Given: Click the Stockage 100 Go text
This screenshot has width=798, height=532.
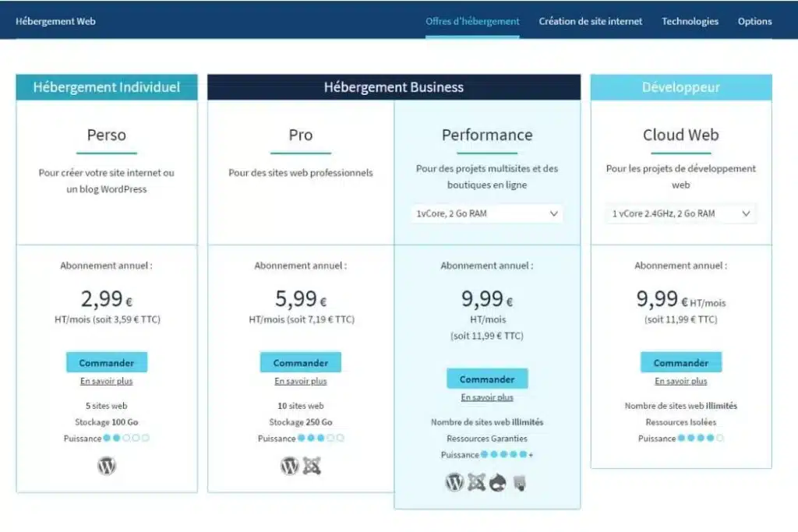Looking at the screenshot, I should tap(106, 421).
